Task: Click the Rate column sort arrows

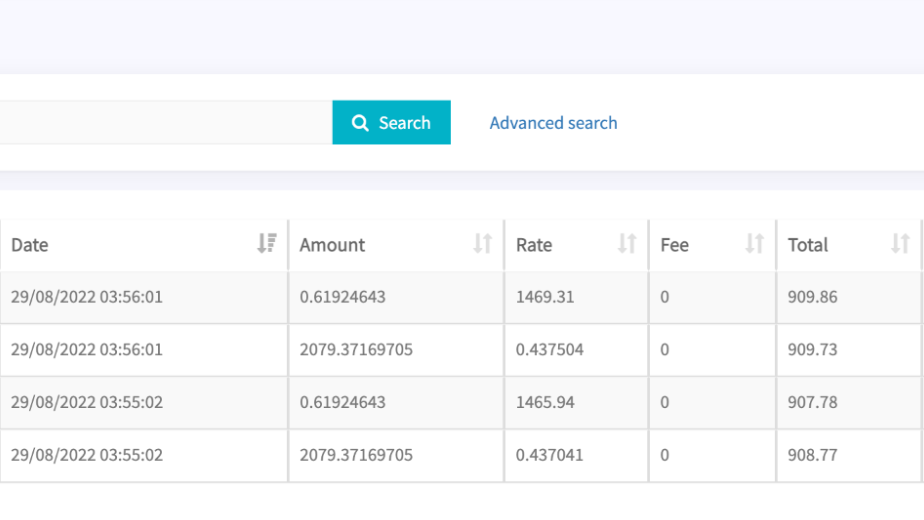Action: coord(627,244)
